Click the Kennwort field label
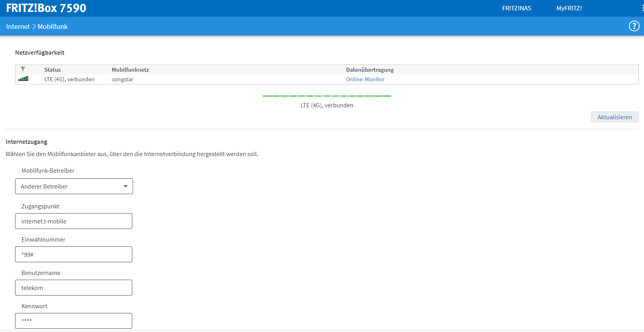644x332 pixels. pos(34,306)
